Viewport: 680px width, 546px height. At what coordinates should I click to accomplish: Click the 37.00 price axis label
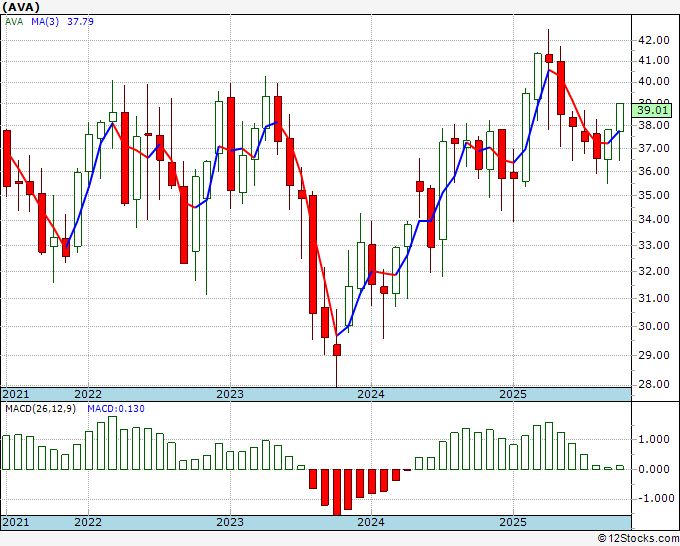pyautogui.click(x=654, y=148)
